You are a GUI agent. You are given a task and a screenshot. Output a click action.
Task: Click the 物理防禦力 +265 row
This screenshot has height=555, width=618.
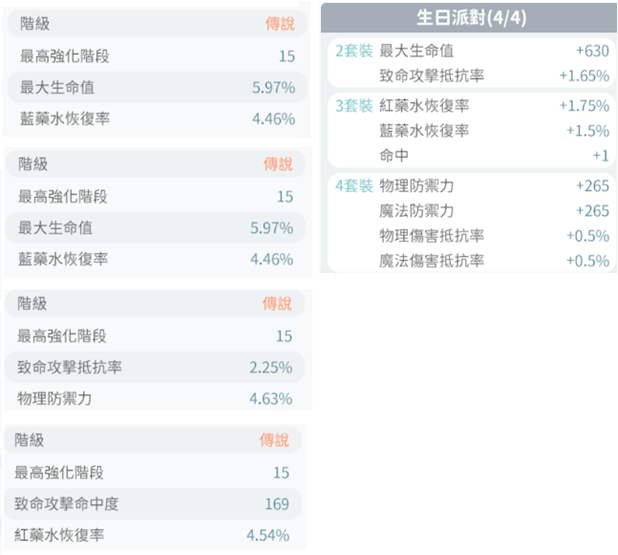coord(494,186)
